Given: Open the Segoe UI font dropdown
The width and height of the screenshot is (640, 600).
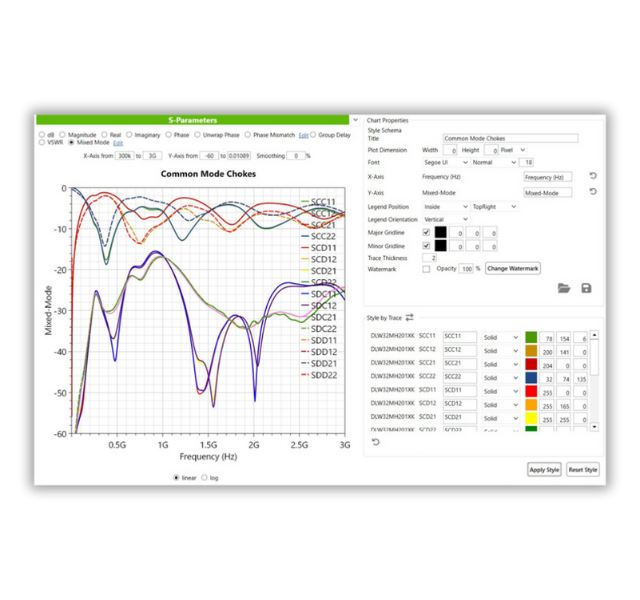Looking at the screenshot, I should (446, 162).
